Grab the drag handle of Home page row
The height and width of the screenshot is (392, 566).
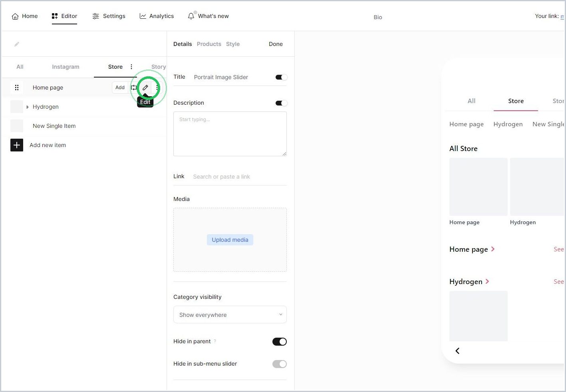click(17, 88)
